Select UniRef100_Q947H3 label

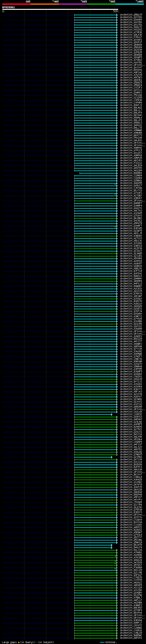click(131, 168)
